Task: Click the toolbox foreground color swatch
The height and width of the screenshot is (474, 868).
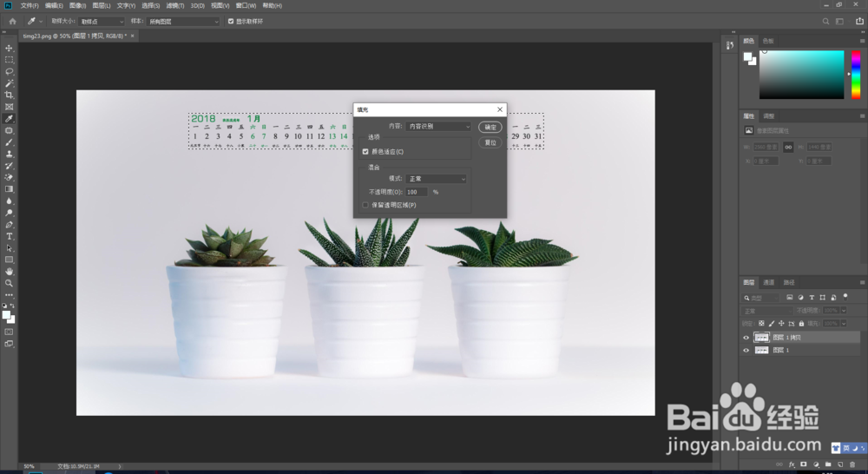Action: (x=7, y=315)
